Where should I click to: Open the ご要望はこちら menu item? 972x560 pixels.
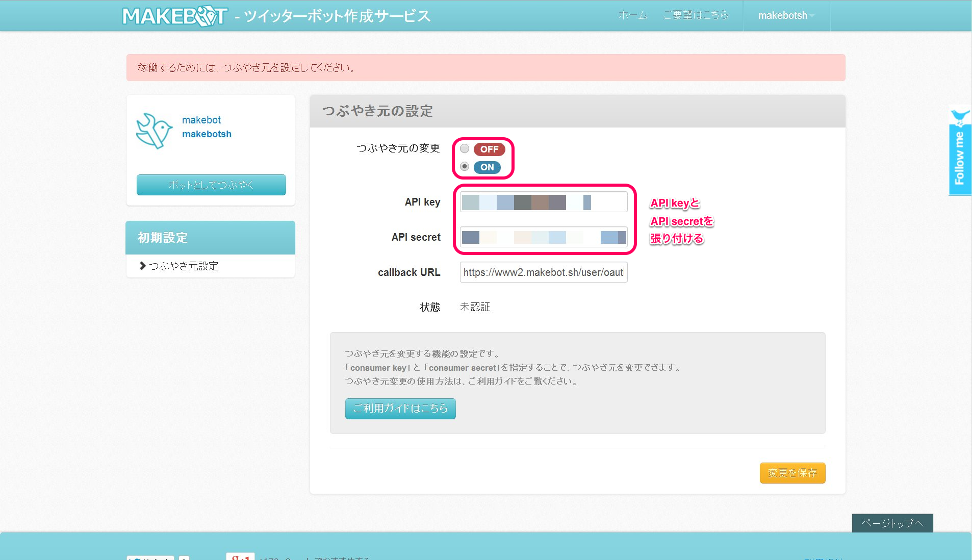(696, 15)
